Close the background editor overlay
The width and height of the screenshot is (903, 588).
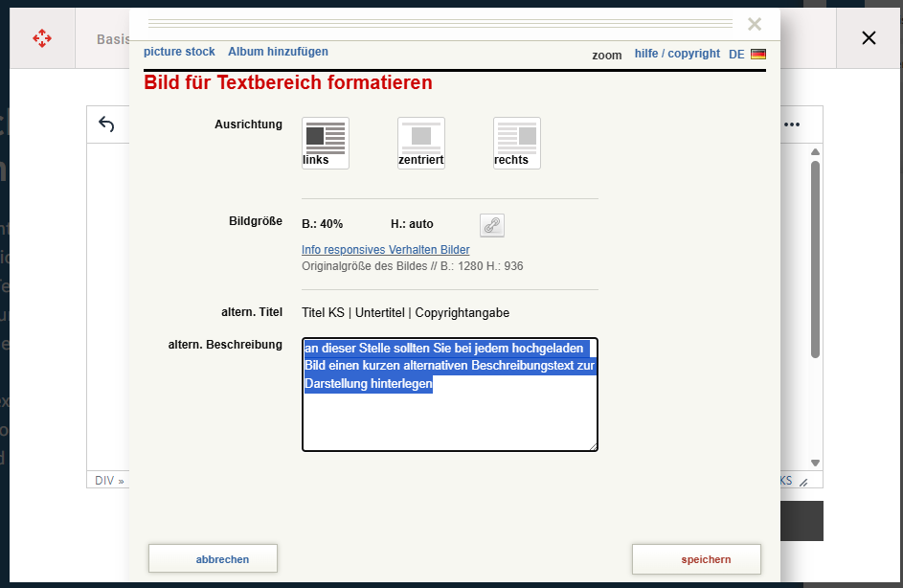coord(869,38)
